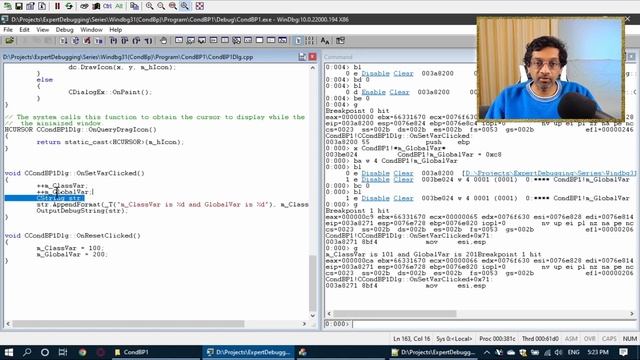Click the Enable link for breakpoint 0
This screenshot has height=360, width=640.
(373, 92)
